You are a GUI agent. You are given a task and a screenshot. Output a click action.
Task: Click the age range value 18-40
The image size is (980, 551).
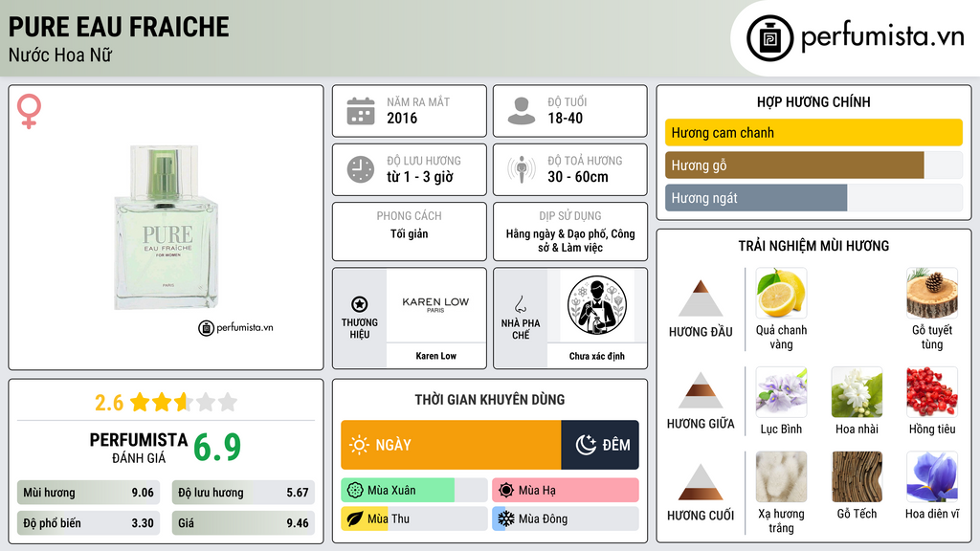(565, 118)
